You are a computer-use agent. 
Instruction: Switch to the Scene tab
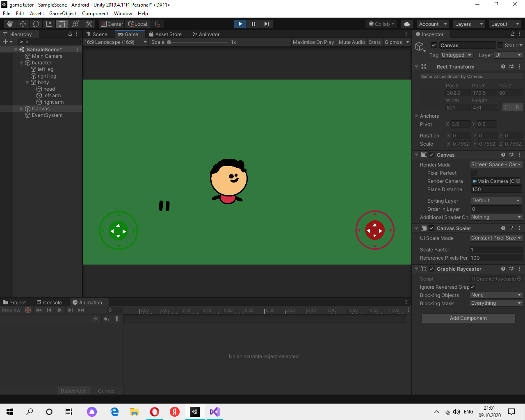97,34
